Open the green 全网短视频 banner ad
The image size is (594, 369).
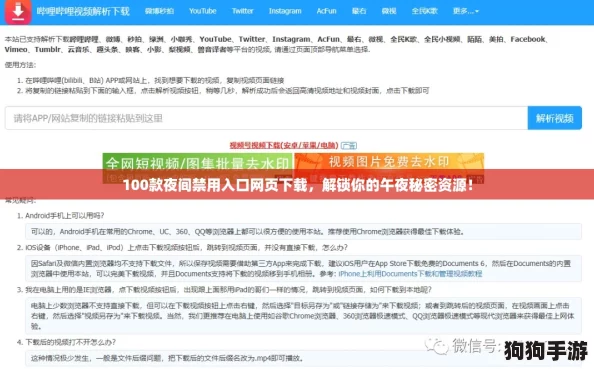pyautogui.click(x=197, y=168)
